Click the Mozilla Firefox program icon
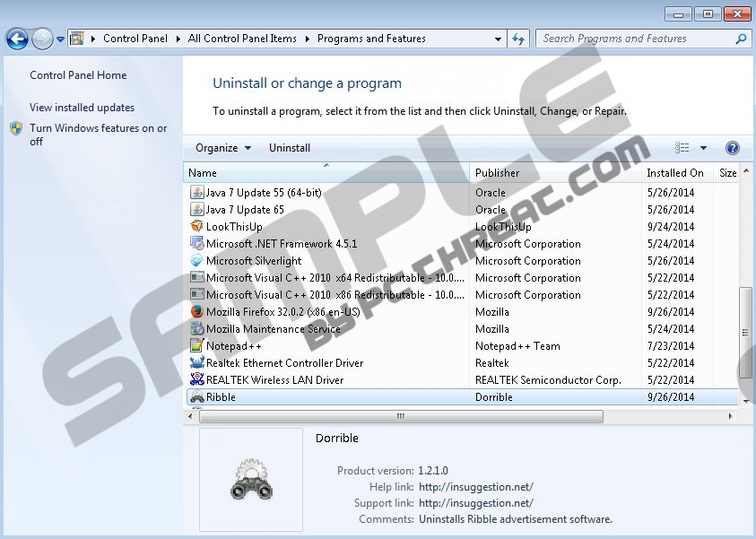 tap(197, 312)
